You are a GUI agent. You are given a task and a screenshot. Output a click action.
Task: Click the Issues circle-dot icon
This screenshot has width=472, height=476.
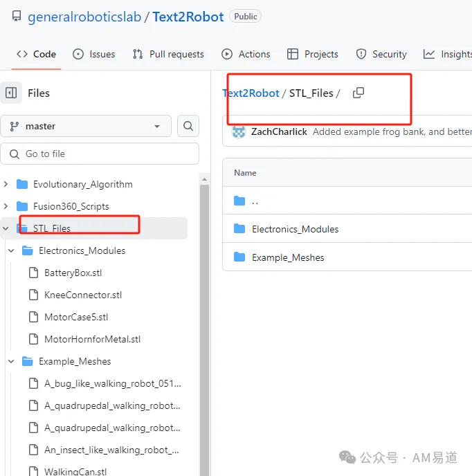pos(78,54)
